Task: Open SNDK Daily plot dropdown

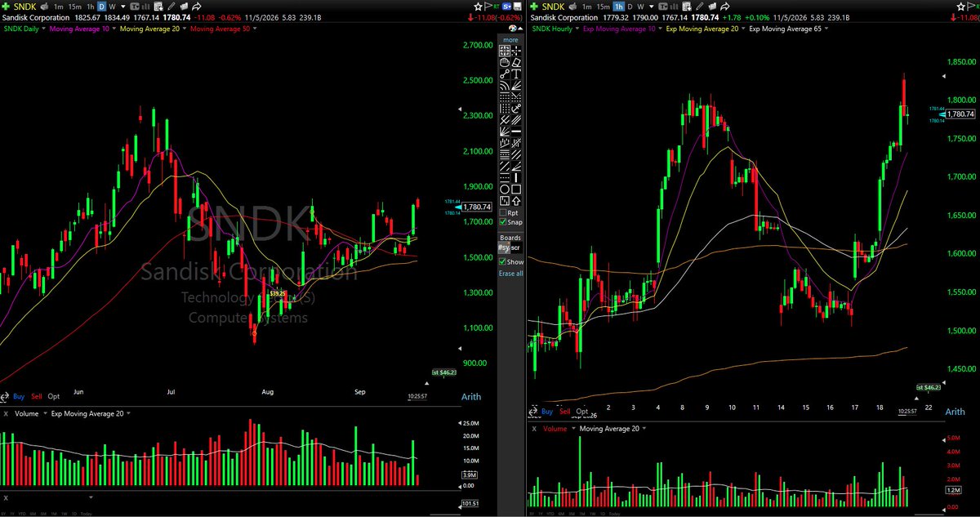Action: click(43, 29)
